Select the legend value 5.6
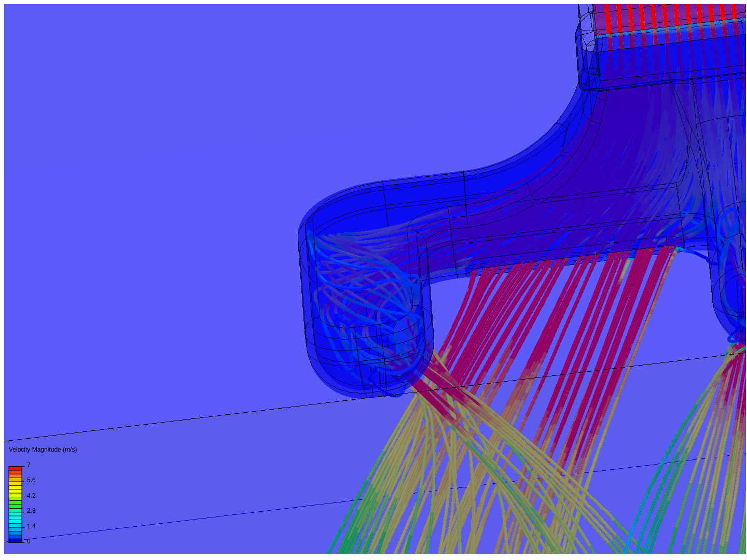This screenshot has height=560, width=747. click(31, 480)
